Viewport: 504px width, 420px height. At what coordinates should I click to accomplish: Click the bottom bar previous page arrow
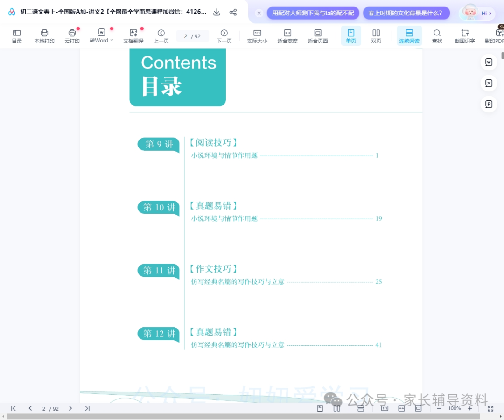click(30, 408)
